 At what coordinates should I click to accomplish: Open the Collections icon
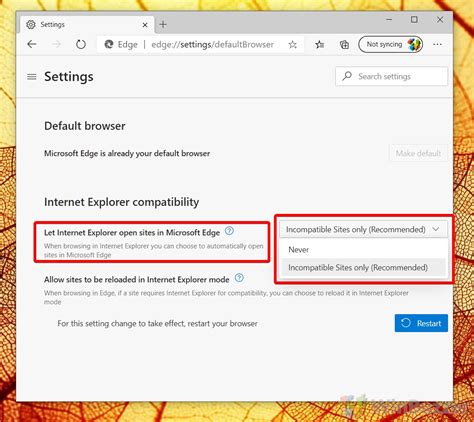pyautogui.click(x=344, y=44)
